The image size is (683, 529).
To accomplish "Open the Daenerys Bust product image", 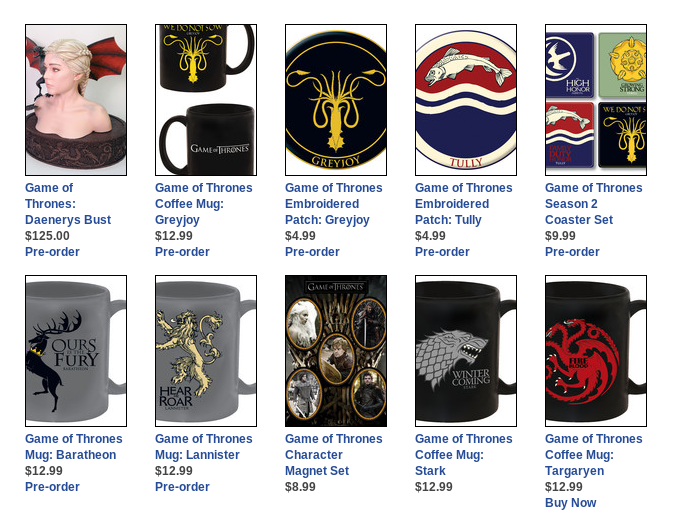I will coord(76,100).
